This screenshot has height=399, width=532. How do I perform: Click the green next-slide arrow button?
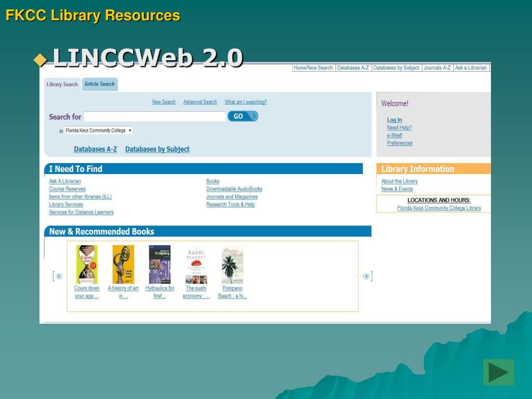tap(498, 372)
